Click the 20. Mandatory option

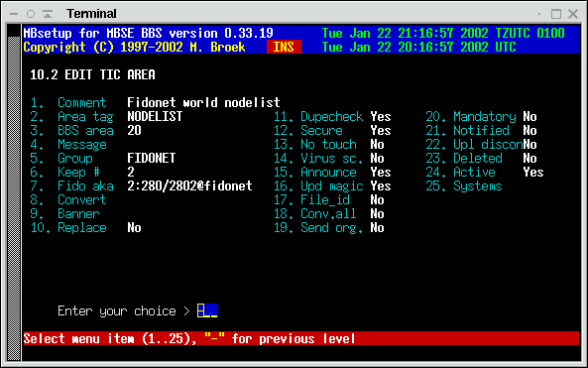471,116
